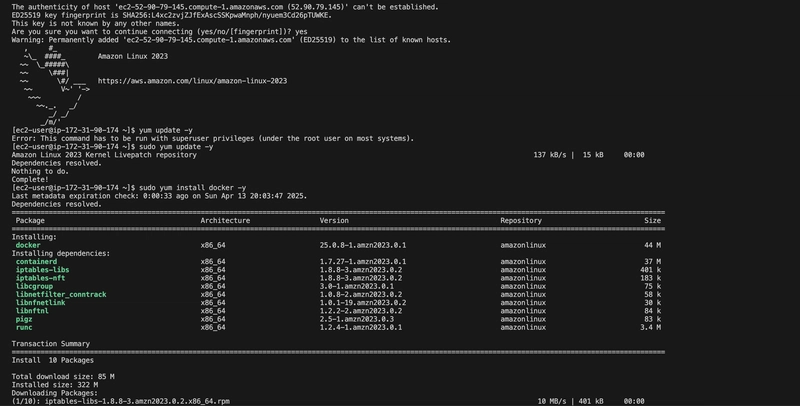
Task: Select the pigz package name
Action: (x=24, y=319)
